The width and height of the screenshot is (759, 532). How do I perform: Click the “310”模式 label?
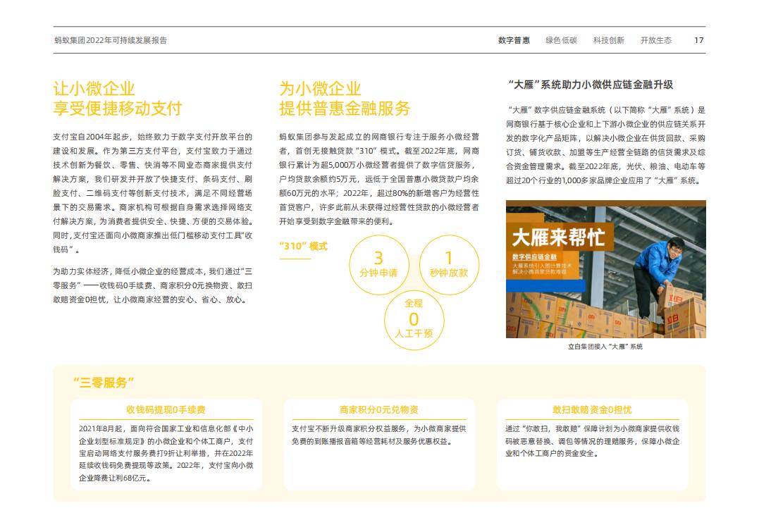coord(304,247)
